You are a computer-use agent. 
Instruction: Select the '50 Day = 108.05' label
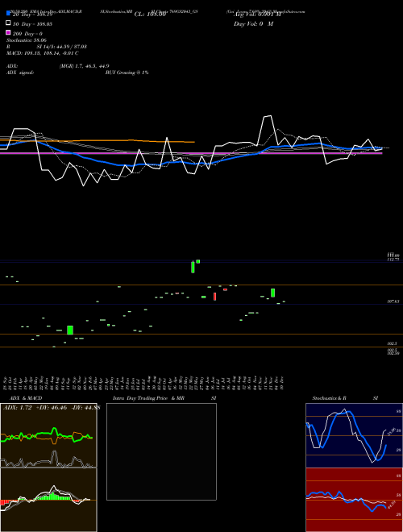pos(32,24)
